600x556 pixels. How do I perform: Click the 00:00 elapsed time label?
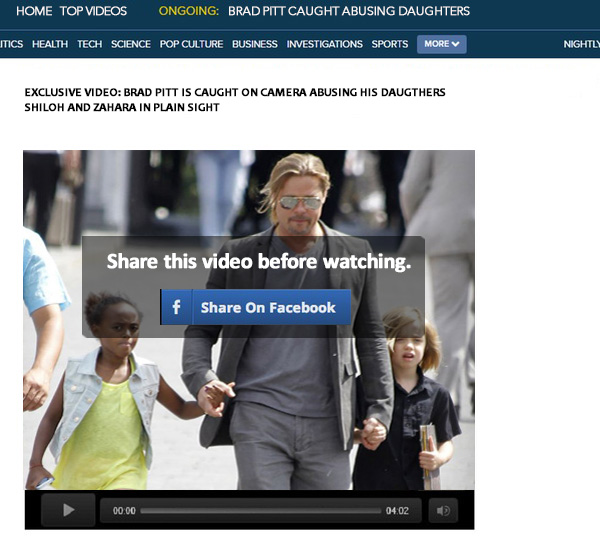[124, 511]
